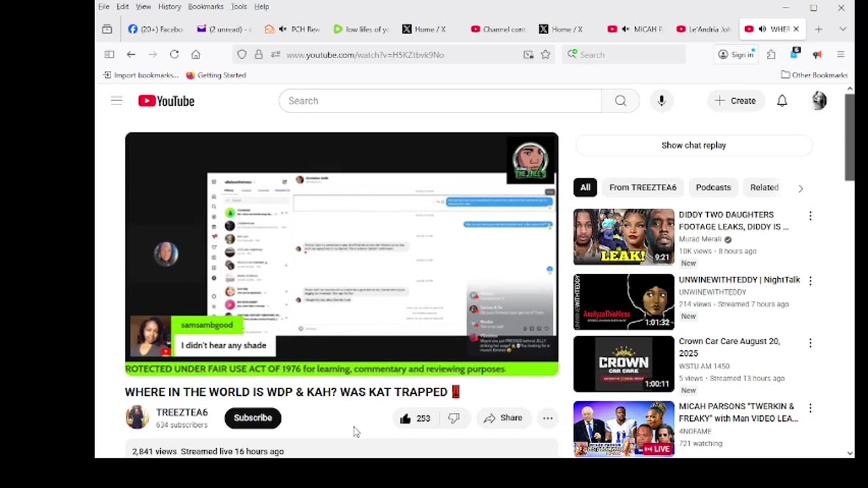
Task: Open Getting Started bookmark
Action: [x=216, y=75]
